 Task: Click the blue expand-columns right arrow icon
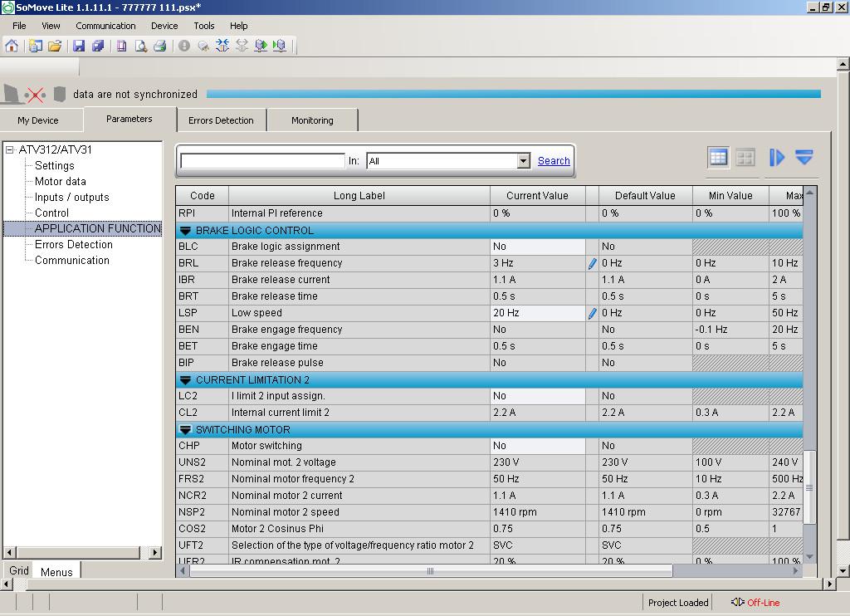[776, 158]
